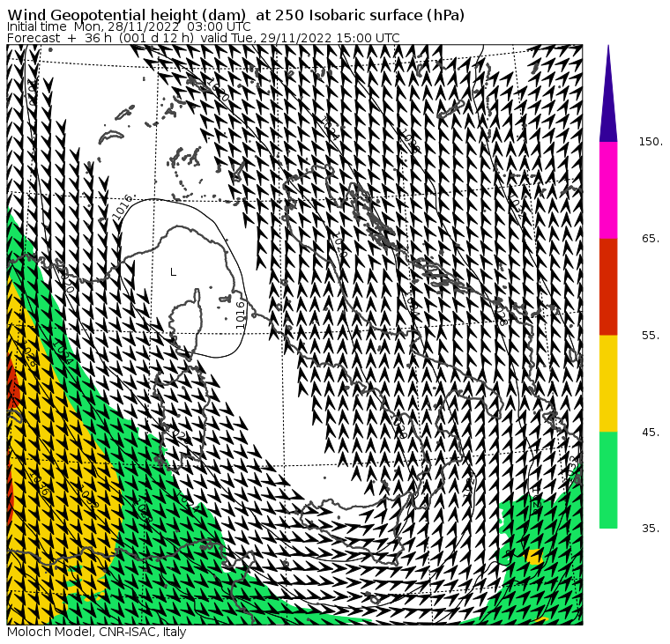
Task: Click the legend value '55.'
Action: point(651,336)
